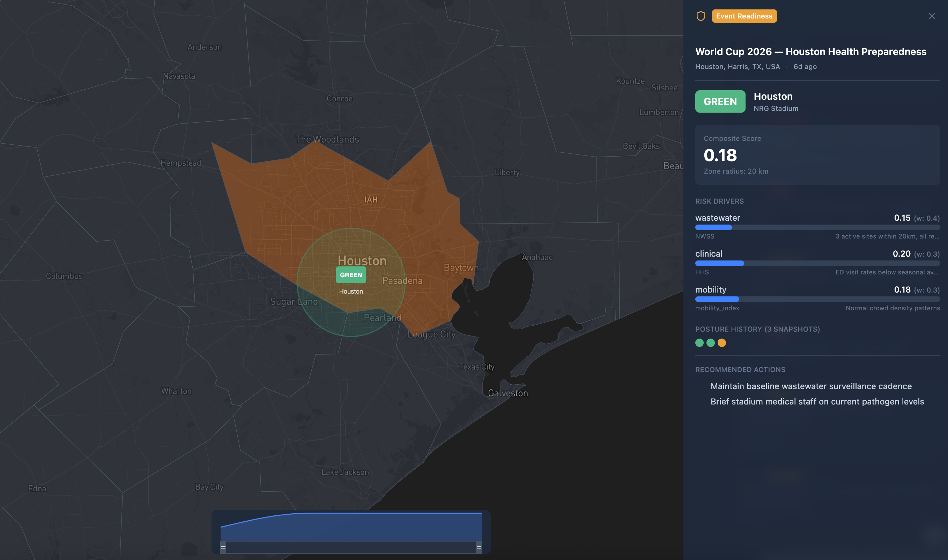Image resolution: width=948 pixels, height=560 pixels.
Task: Select the GREEN marker over Houston on the map
Action: pos(350,275)
